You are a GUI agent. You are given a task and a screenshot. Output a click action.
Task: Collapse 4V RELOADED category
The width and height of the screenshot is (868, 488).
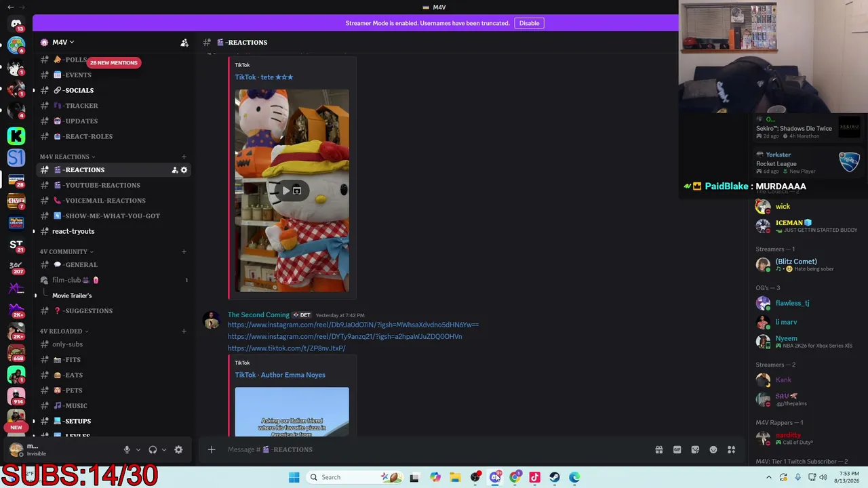[x=64, y=331]
